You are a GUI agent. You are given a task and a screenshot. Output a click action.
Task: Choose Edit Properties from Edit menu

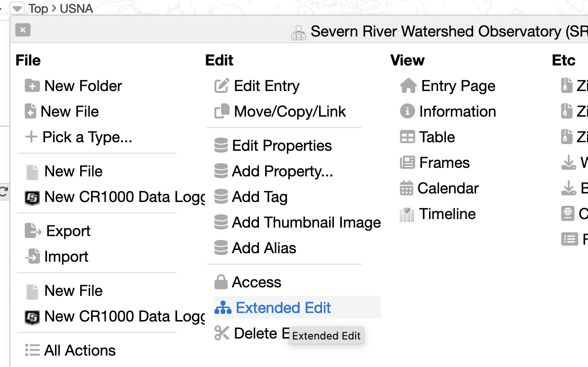[282, 146]
